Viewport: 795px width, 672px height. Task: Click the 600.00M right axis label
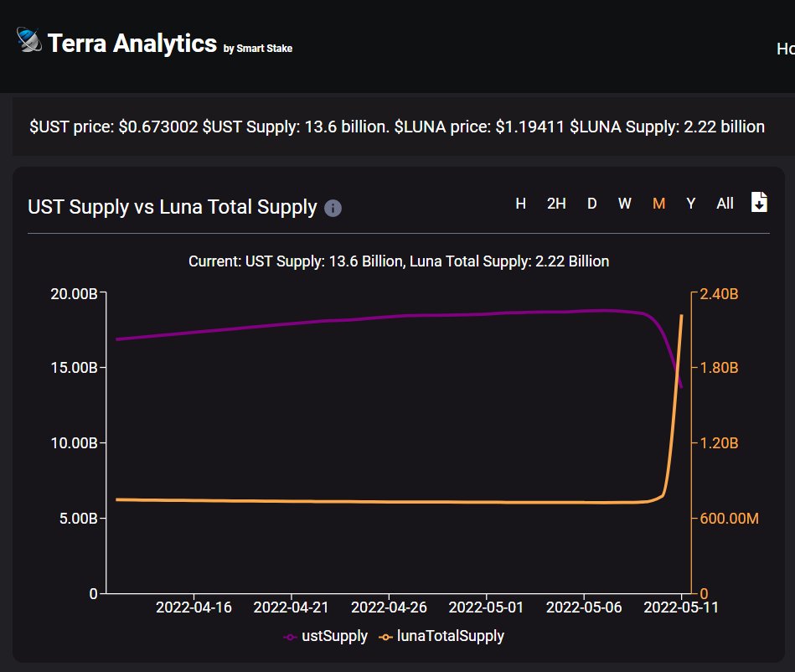click(729, 519)
